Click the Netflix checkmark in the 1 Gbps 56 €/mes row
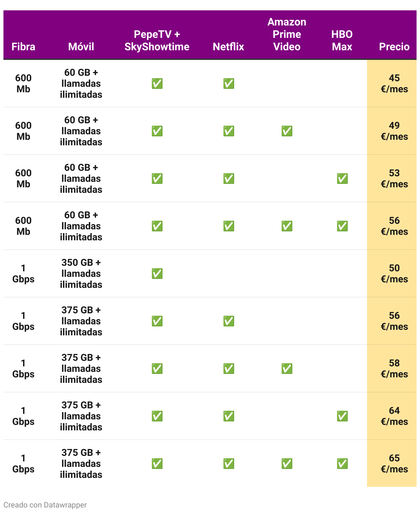Image resolution: width=420 pixels, height=513 pixels. 229,321
